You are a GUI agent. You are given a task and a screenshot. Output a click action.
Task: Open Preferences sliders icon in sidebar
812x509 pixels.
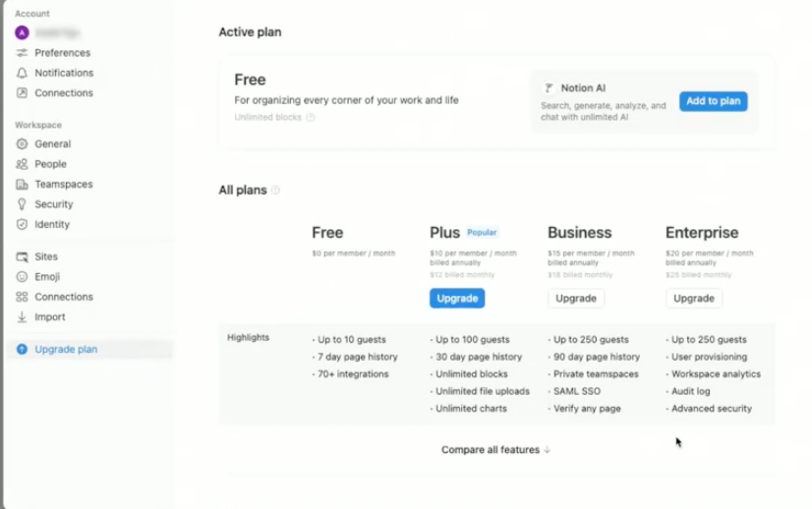coord(22,53)
